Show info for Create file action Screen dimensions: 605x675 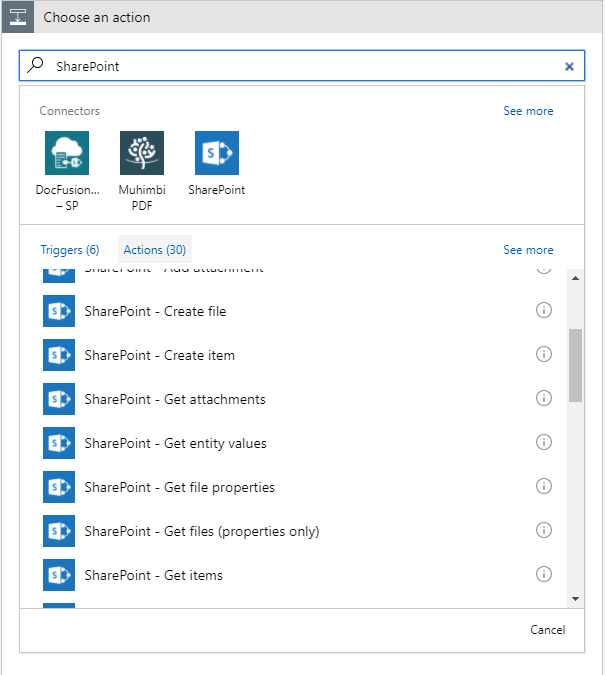[x=544, y=310]
